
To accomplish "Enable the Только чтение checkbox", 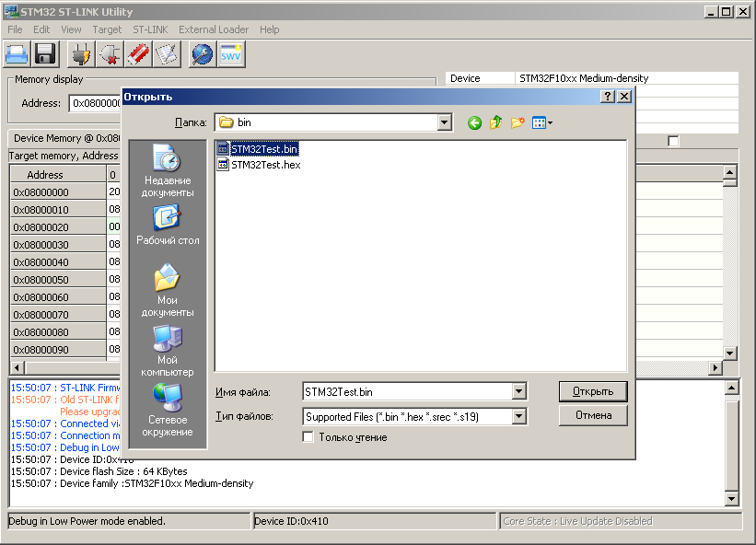I will click(x=308, y=437).
